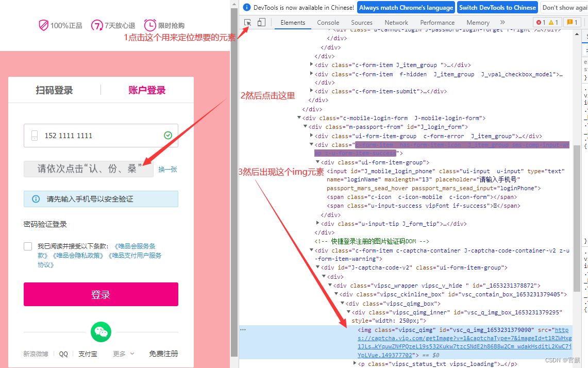Open the Memory tab
588x368 pixels.
[478, 23]
